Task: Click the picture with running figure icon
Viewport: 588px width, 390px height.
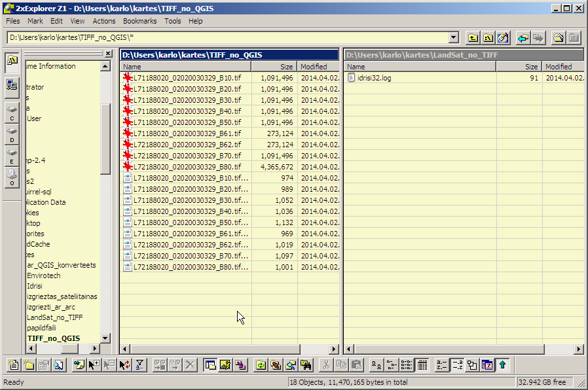Action: pos(225,365)
